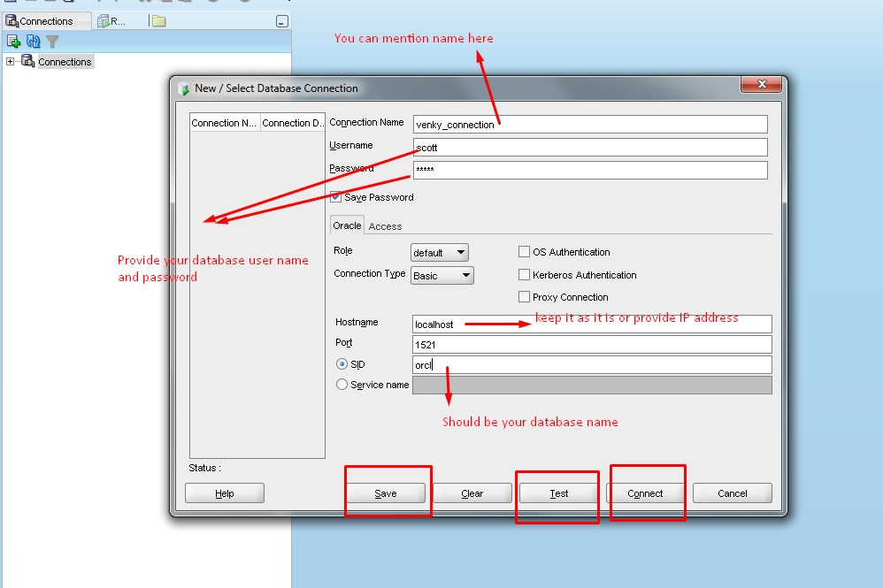Clear the connection form
Image resolution: width=883 pixels, height=588 pixels.
pyautogui.click(x=472, y=493)
